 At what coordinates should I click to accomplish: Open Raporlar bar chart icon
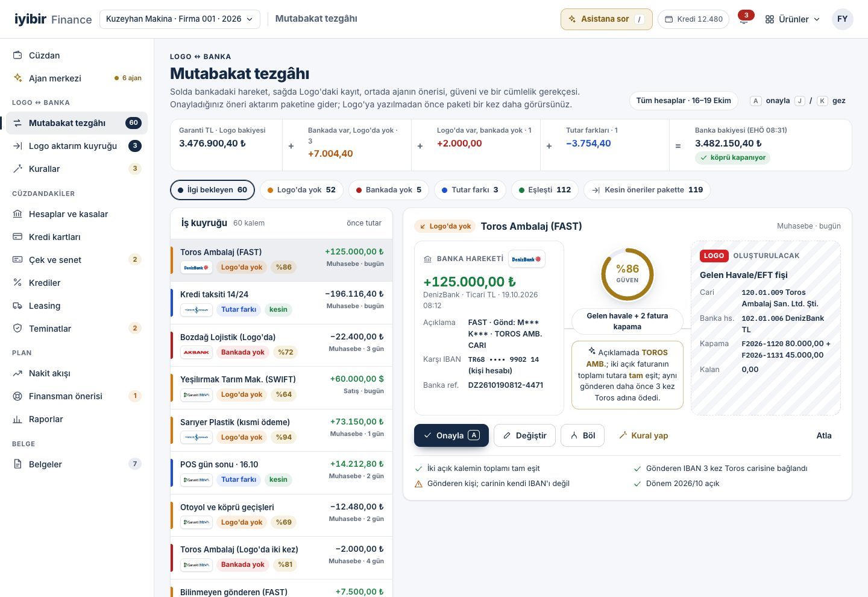[17, 419]
